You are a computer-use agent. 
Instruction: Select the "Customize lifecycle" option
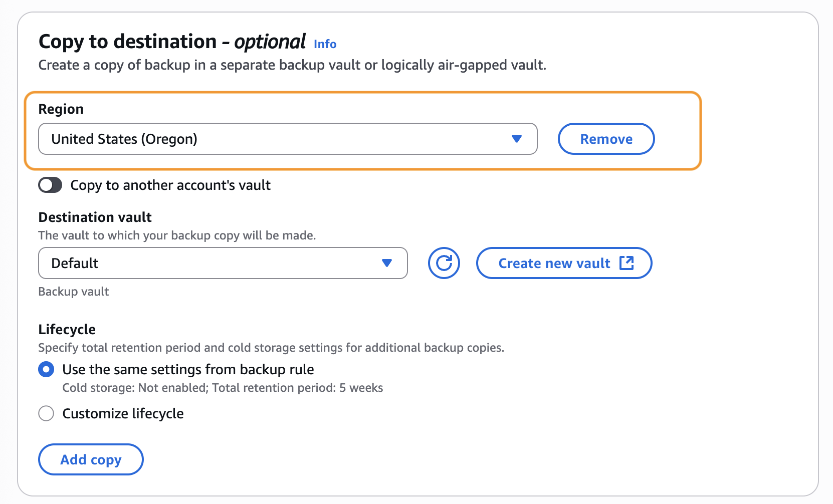(x=46, y=413)
